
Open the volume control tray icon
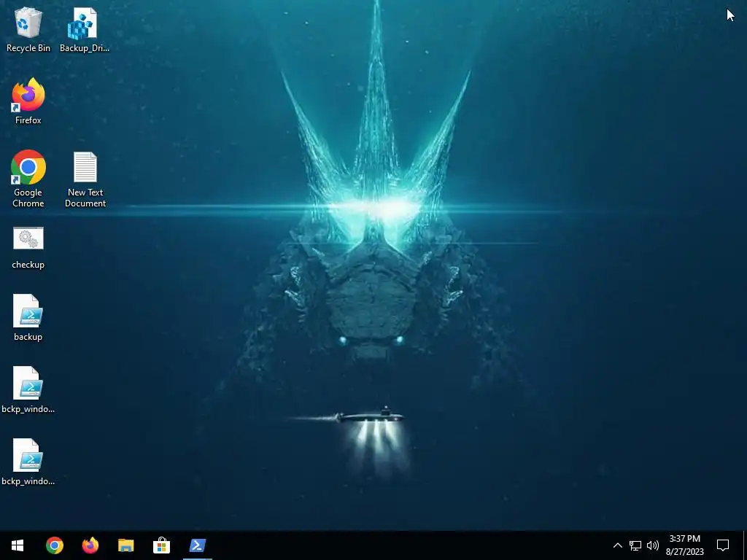pos(653,545)
